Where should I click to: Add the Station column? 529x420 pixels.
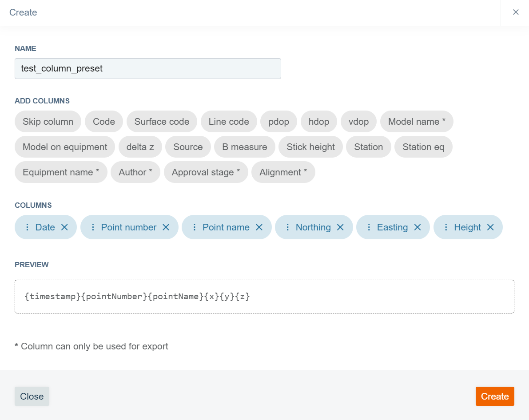point(368,147)
